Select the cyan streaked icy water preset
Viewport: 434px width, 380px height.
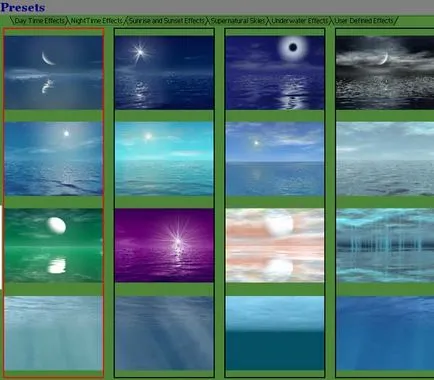385,246
